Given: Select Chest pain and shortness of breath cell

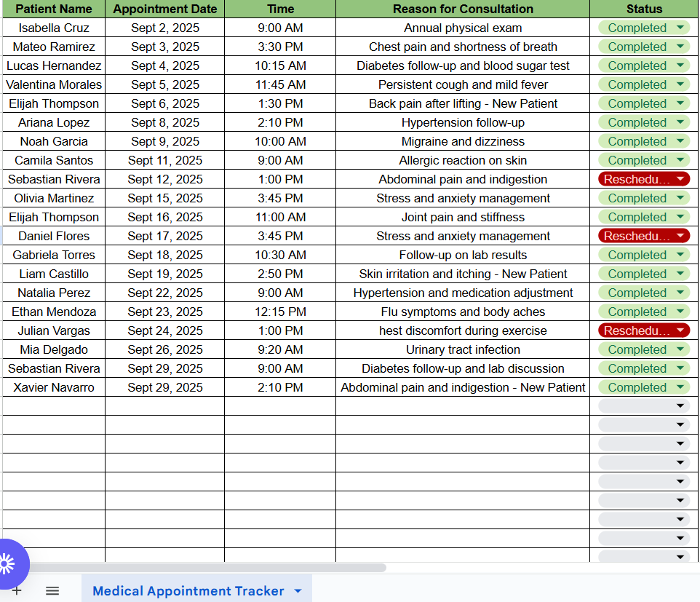Looking at the screenshot, I should (x=463, y=47).
